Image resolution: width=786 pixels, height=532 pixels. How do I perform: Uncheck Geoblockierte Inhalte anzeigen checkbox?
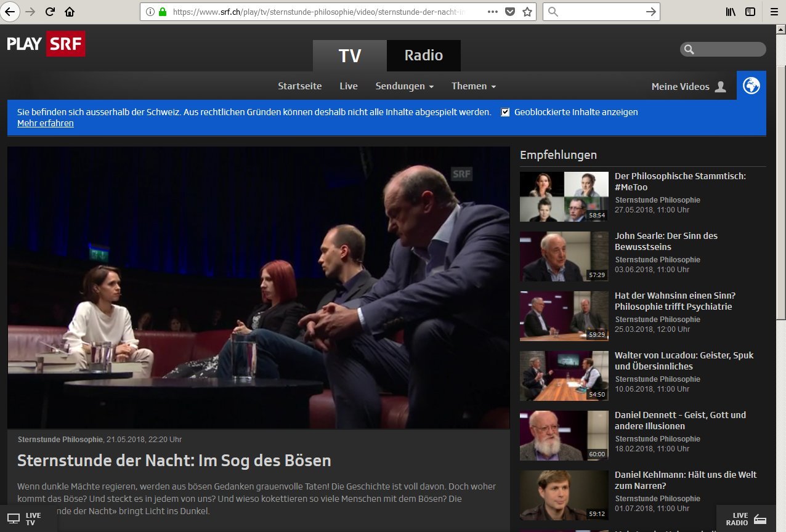click(x=506, y=112)
